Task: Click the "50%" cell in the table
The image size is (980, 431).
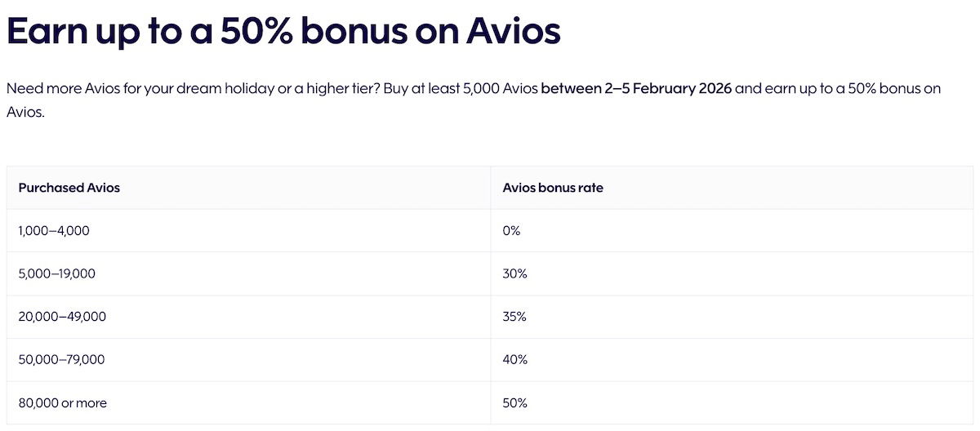Action: click(514, 403)
